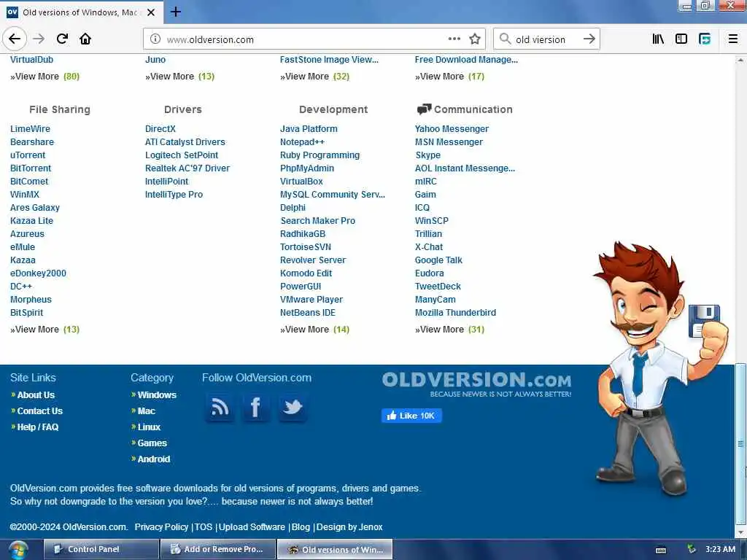Close the Old versions tab
Image resolution: width=747 pixels, height=560 pixels.
point(151,12)
